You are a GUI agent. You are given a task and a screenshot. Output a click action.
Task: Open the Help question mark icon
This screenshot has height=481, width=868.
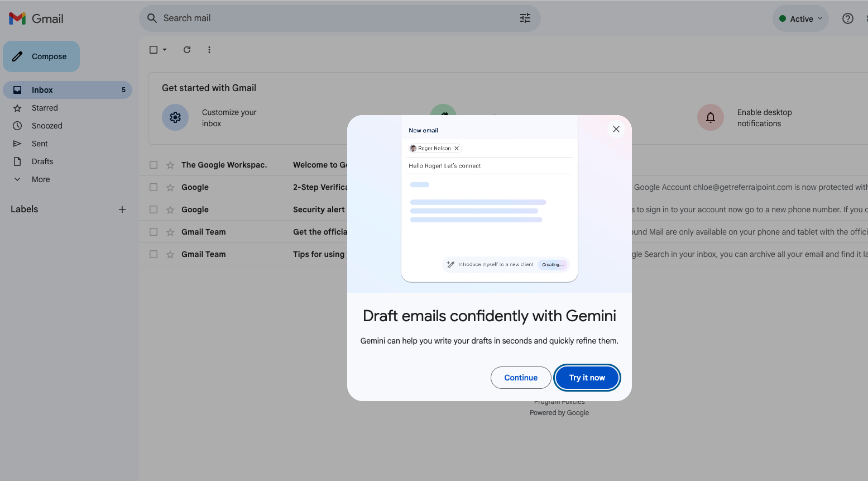click(847, 18)
